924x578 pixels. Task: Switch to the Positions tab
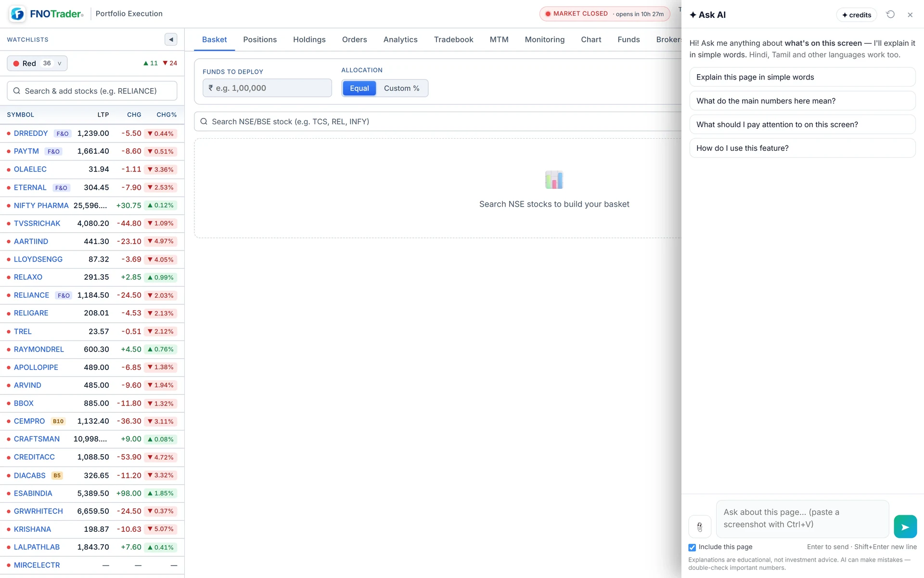(260, 39)
